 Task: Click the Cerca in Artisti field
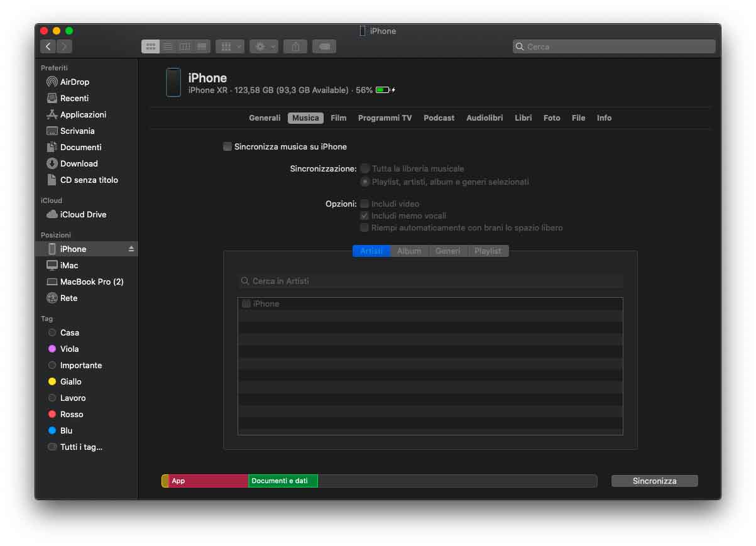click(430, 281)
